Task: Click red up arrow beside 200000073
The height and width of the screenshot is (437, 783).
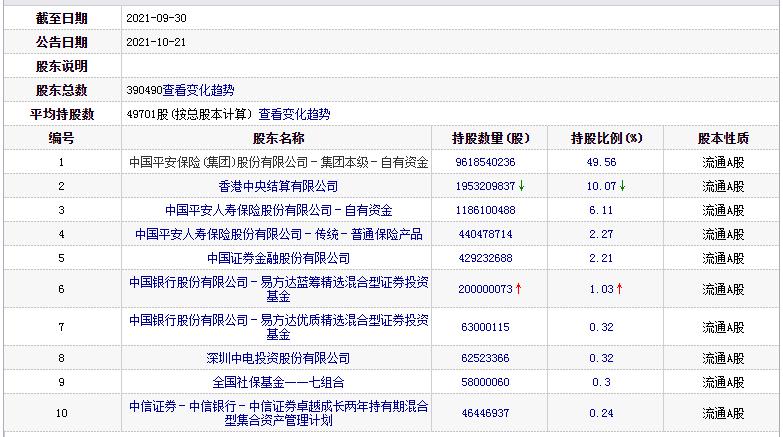Action: click(518, 289)
